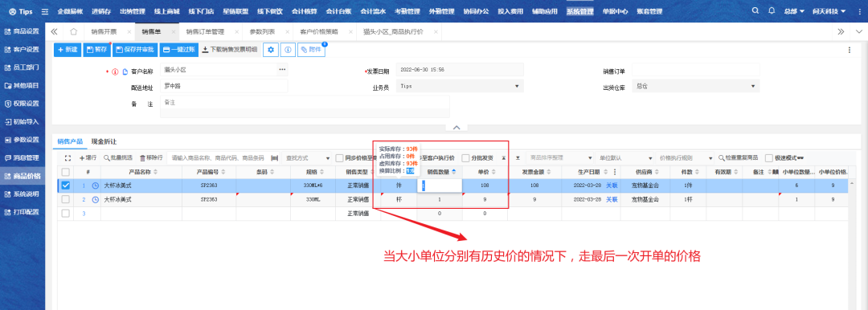Enable the 分批发货 checkbox
Viewport: 868px width, 310px height.
click(x=465, y=157)
